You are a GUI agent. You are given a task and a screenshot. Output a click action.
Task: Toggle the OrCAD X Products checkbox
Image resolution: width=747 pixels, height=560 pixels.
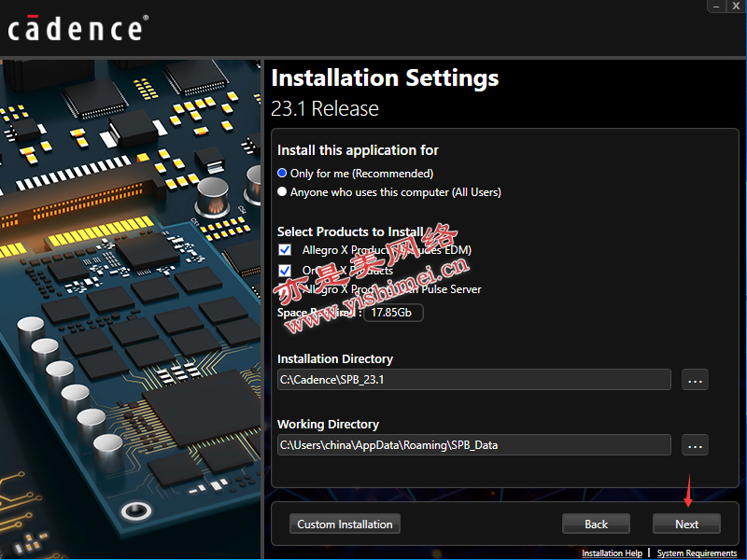[285, 271]
